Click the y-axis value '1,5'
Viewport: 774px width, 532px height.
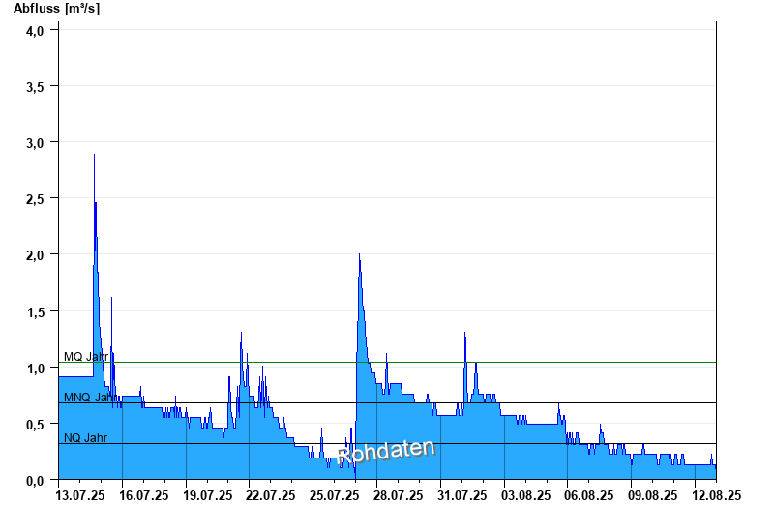click(x=35, y=312)
